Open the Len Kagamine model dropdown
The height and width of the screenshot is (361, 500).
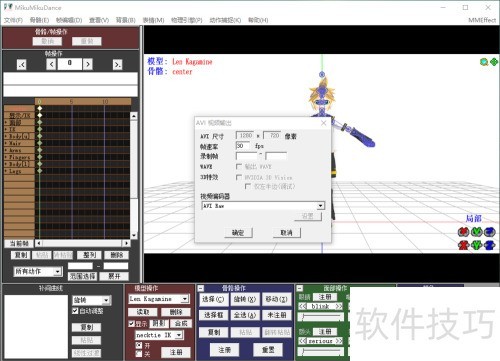[x=185, y=299]
